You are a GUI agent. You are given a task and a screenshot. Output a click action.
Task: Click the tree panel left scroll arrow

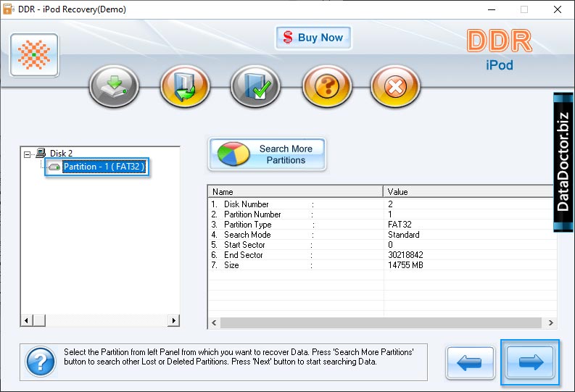coord(26,320)
